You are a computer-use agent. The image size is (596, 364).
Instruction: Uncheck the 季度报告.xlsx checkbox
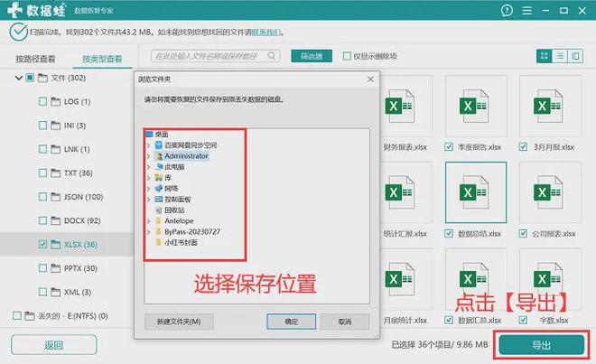[449, 147]
